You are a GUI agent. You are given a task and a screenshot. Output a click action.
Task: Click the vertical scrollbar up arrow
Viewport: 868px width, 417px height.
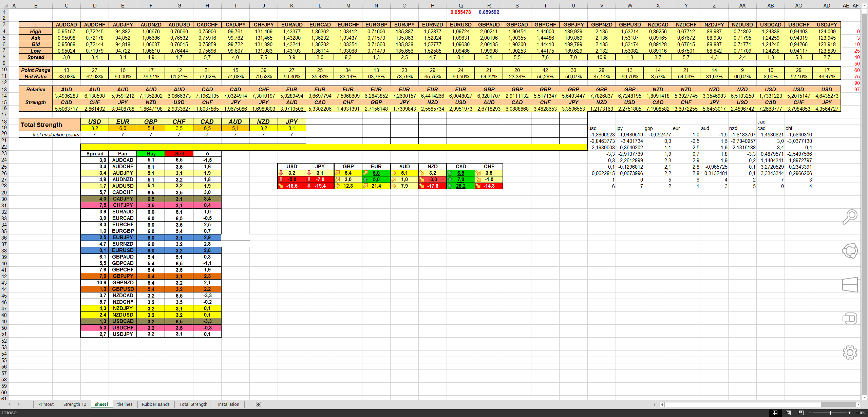(x=864, y=5)
